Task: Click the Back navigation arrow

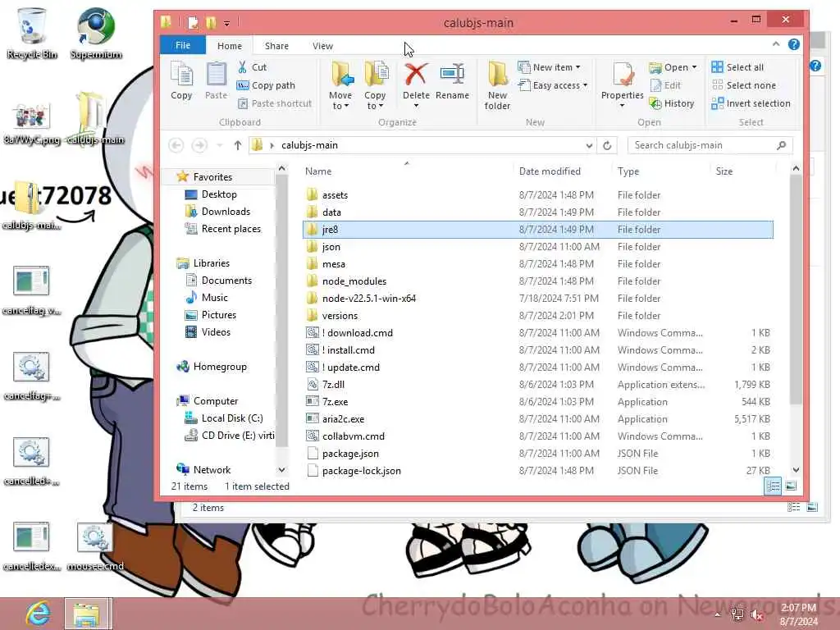Action: (x=176, y=145)
